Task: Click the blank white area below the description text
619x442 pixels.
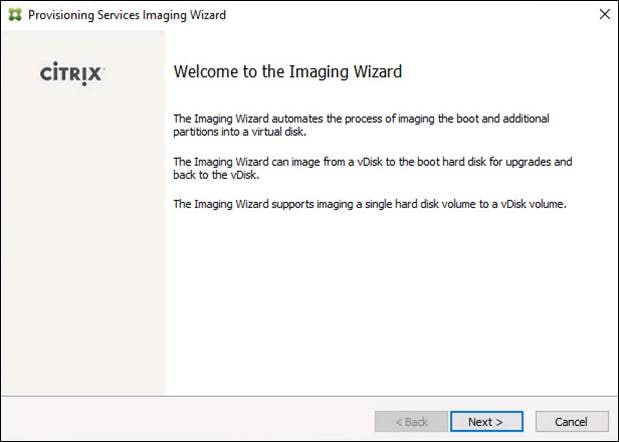Action: [390, 300]
